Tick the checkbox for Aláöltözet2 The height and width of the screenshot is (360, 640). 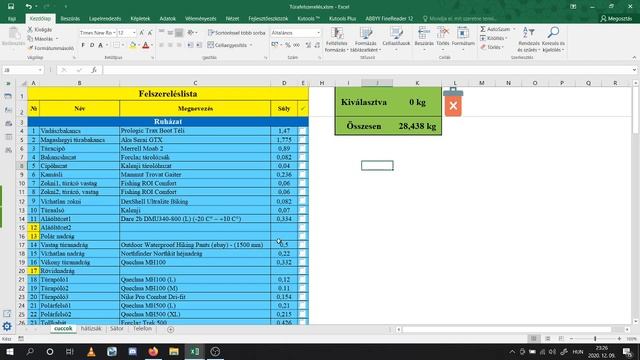pos(302,227)
